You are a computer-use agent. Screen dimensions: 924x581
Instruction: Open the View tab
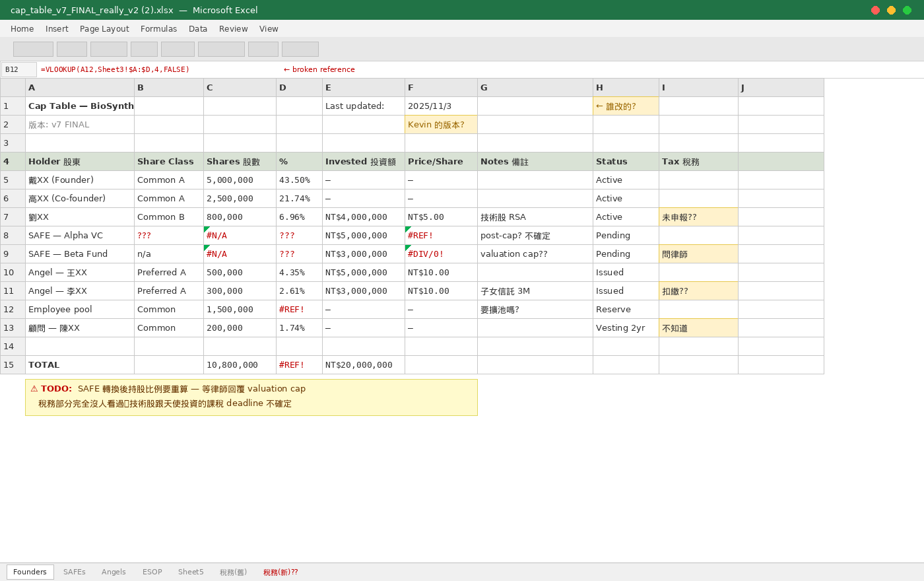click(x=269, y=29)
